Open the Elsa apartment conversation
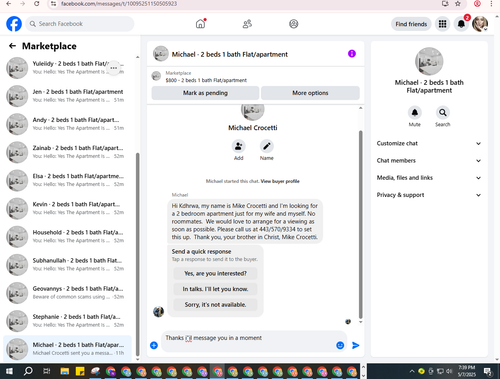Viewport: 500px width, 379px height. (x=67, y=180)
